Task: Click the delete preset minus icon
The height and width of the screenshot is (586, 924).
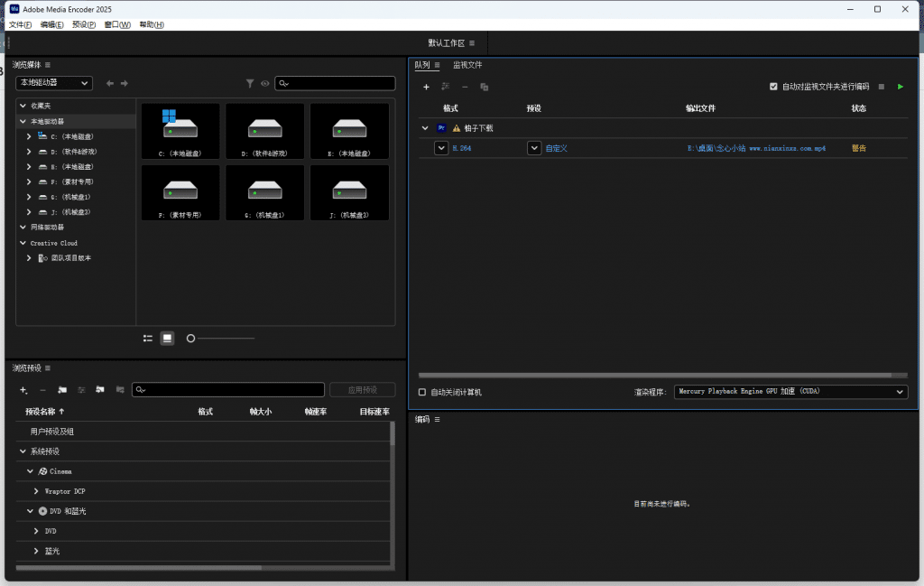Action: click(x=42, y=390)
